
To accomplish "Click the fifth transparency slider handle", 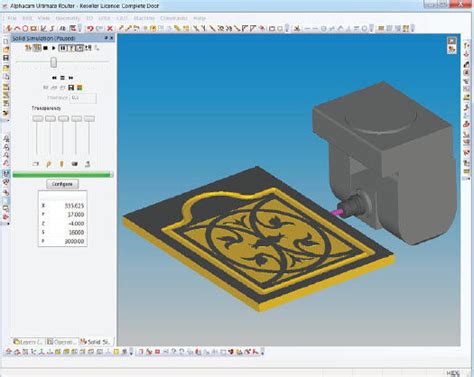I will tap(89, 119).
